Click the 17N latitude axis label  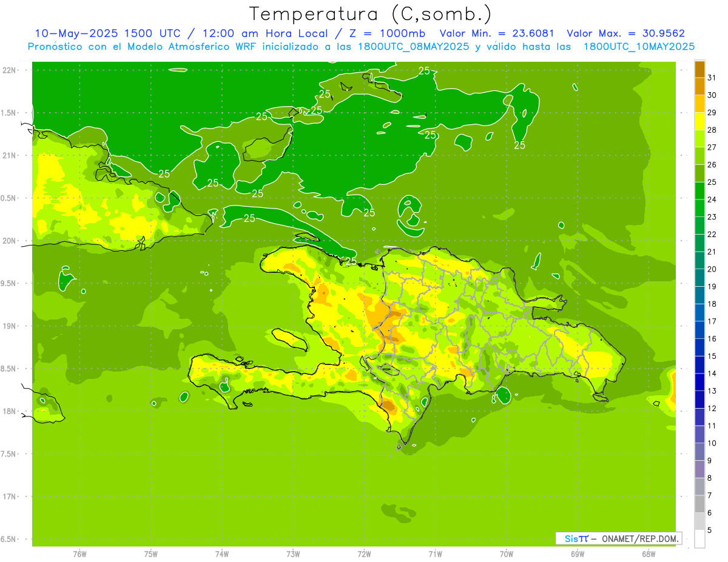[x=9, y=497]
